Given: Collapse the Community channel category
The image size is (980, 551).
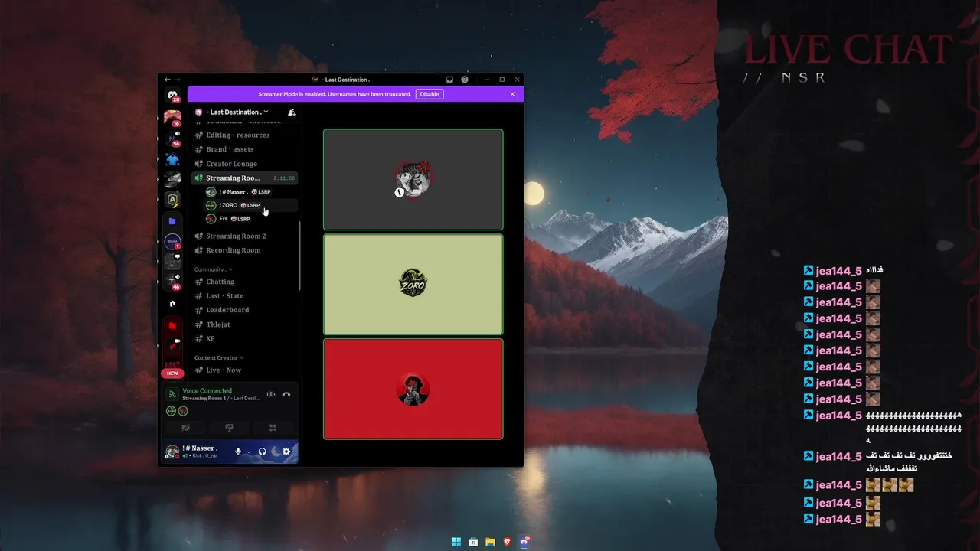Looking at the screenshot, I should click(x=214, y=269).
